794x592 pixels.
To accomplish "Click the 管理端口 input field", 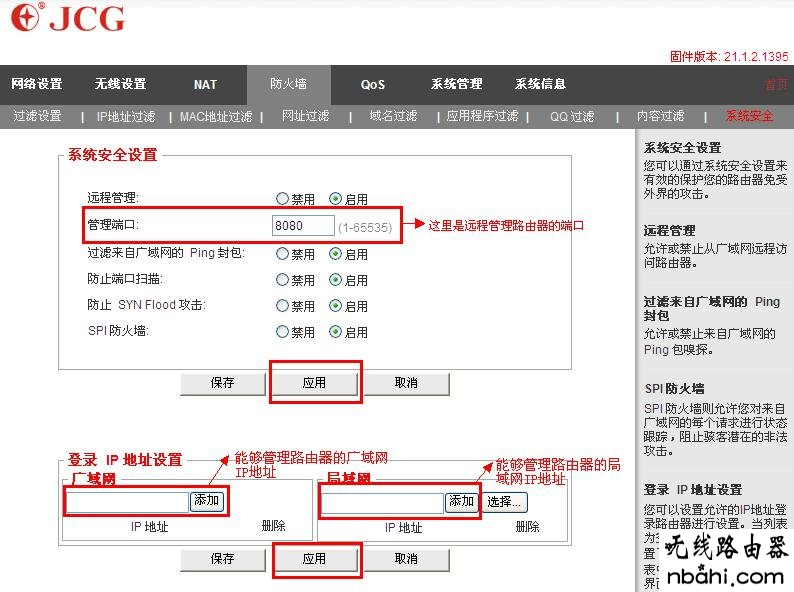I will (303, 226).
